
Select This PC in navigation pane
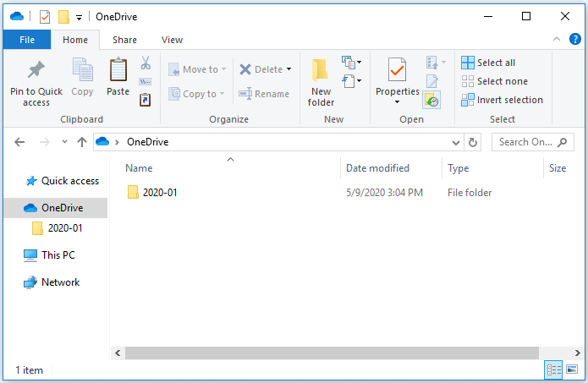click(58, 254)
